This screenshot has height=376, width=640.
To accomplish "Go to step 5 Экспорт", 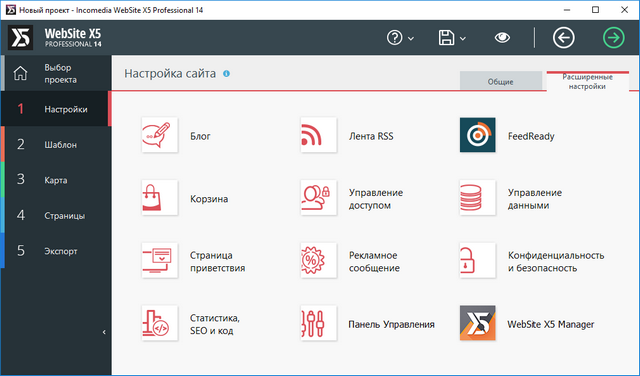I will click(56, 251).
